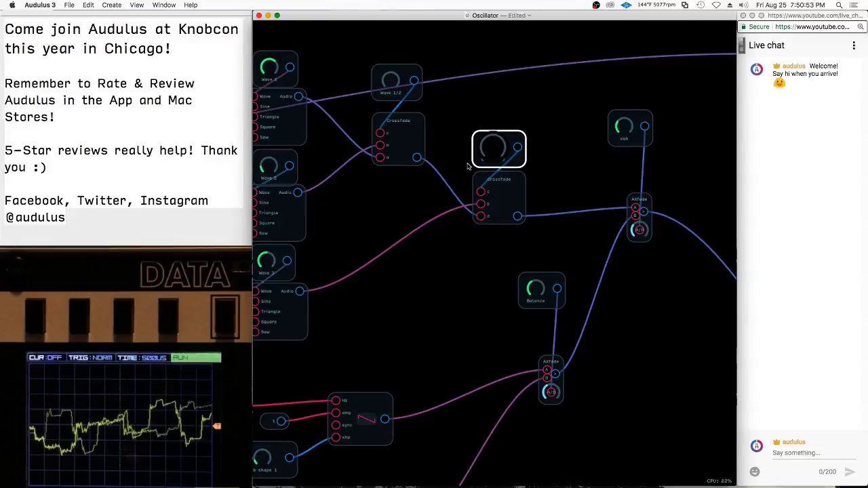Click the top oscillator's Audio output port
The height and width of the screenshot is (488, 868).
tap(298, 96)
